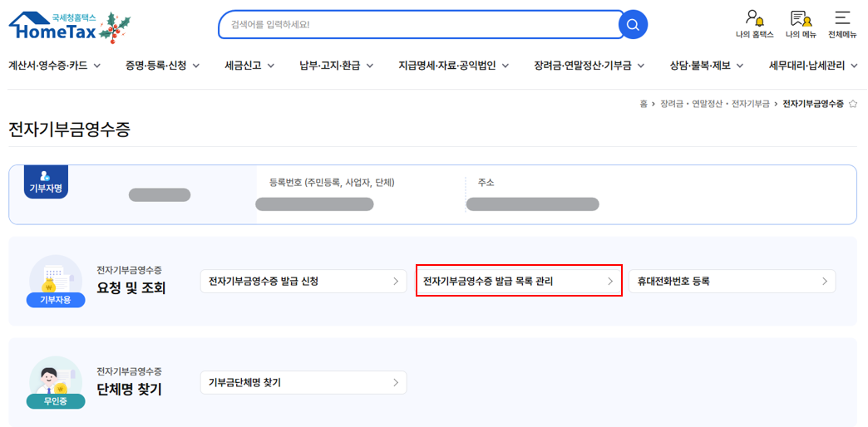Open 전체메뉴 hamburger icon

point(842,24)
